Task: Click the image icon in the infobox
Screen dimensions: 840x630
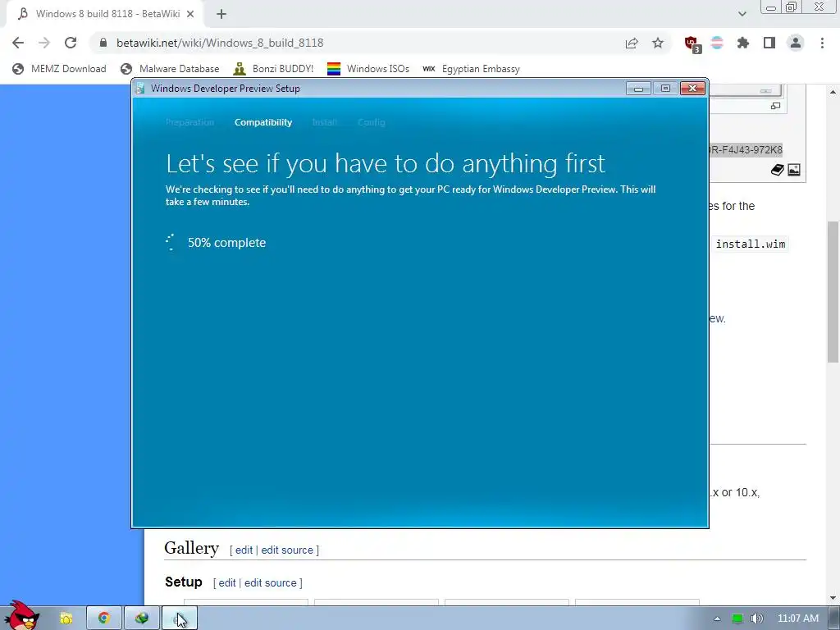Action: tap(794, 170)
